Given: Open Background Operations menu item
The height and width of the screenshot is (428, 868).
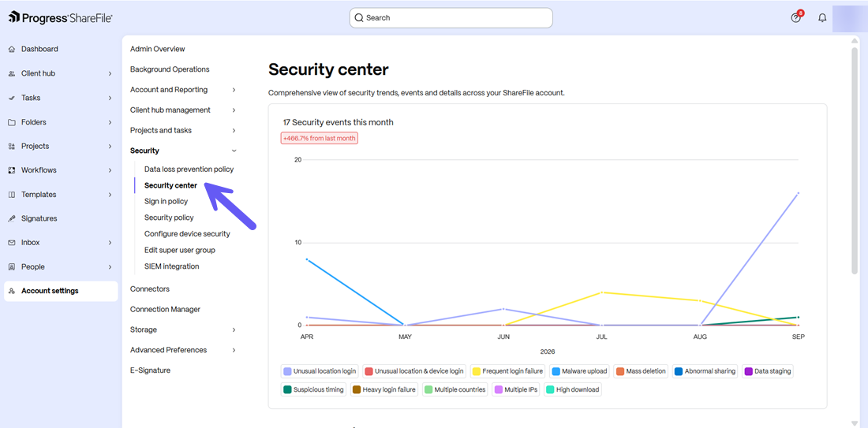Looking at the screenshot, I should pos(170,69).
